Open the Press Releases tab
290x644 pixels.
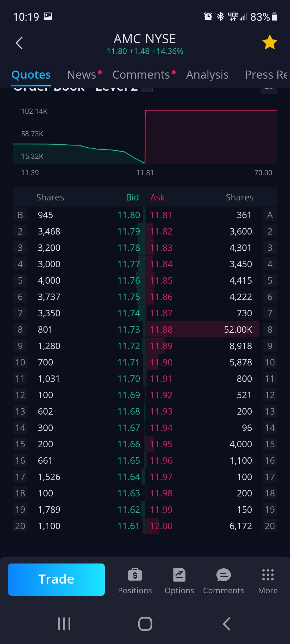point(266,75)
